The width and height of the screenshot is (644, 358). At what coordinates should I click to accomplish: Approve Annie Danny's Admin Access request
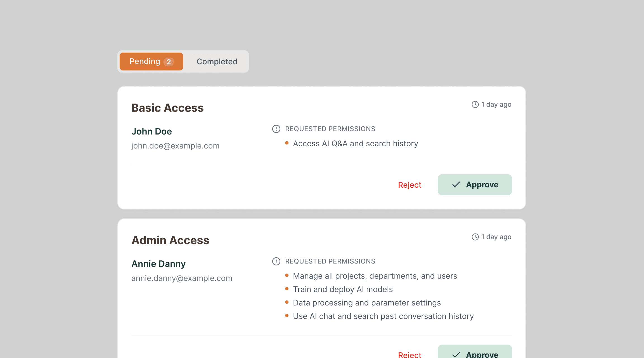click(475, 353)
